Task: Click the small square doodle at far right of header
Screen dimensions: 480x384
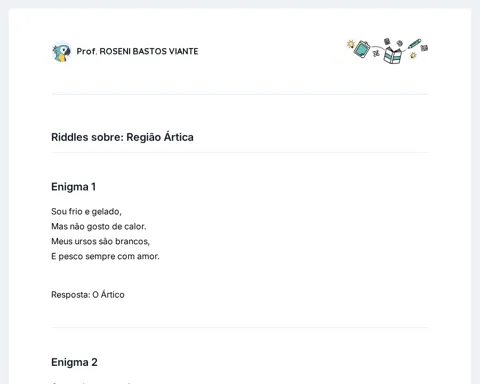Action: point(424,48)
